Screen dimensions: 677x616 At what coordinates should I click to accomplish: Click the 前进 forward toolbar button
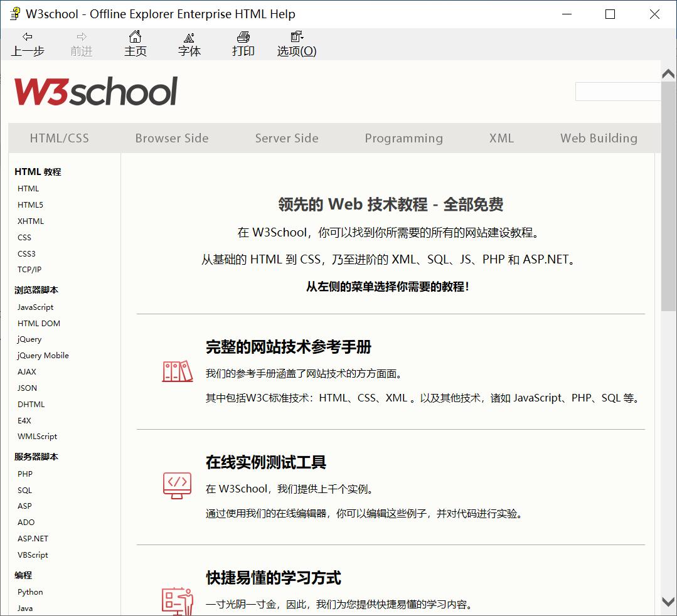click(81, 44)
